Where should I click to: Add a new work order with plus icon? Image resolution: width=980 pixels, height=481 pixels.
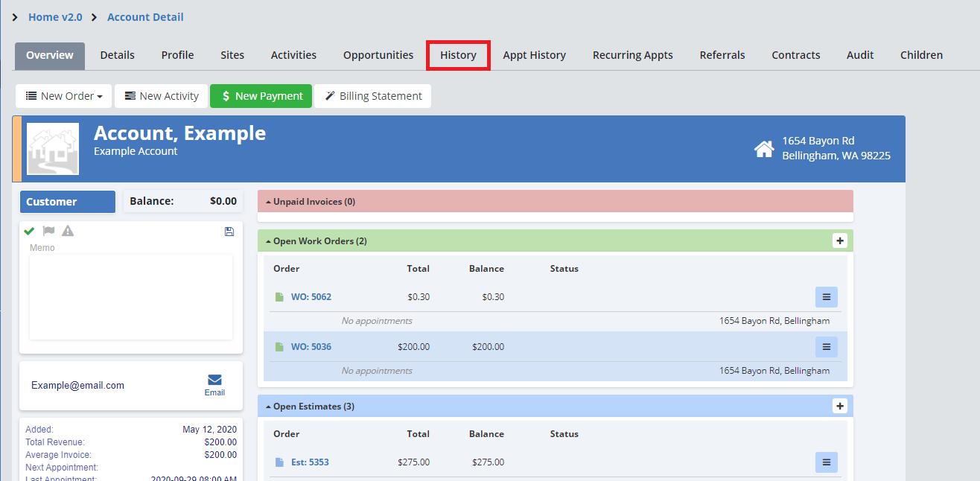click(840, 241)
